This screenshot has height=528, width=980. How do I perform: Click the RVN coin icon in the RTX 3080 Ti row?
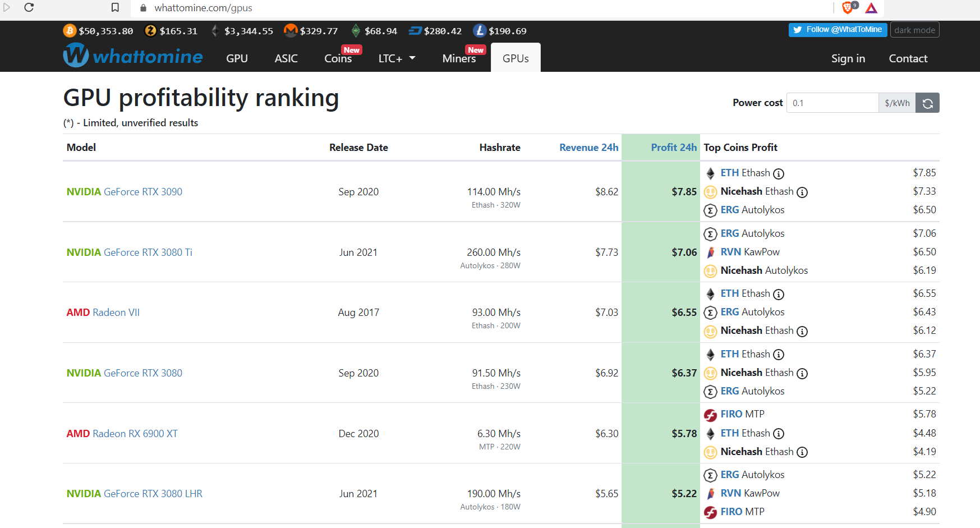(710, 252)
